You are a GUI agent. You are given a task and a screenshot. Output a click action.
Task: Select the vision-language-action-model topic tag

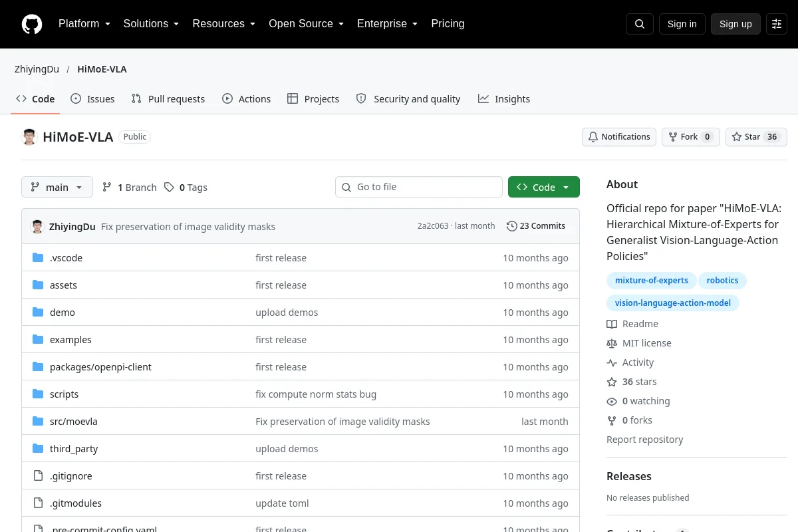coord(673,303)
